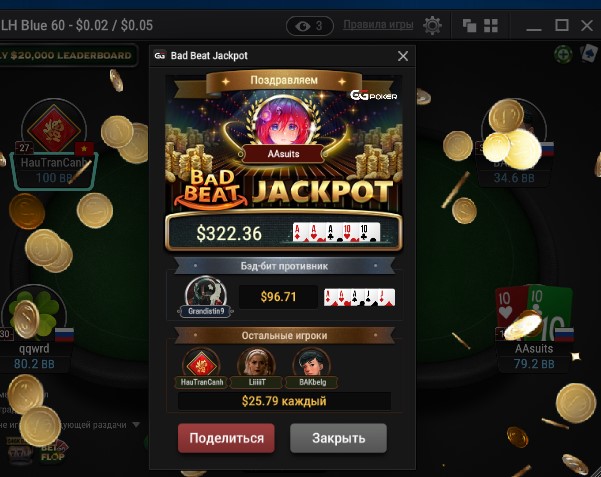Viewport: 601px width, 477px height.
Task: Open the spade cards icon
Action: coord(589,53)
